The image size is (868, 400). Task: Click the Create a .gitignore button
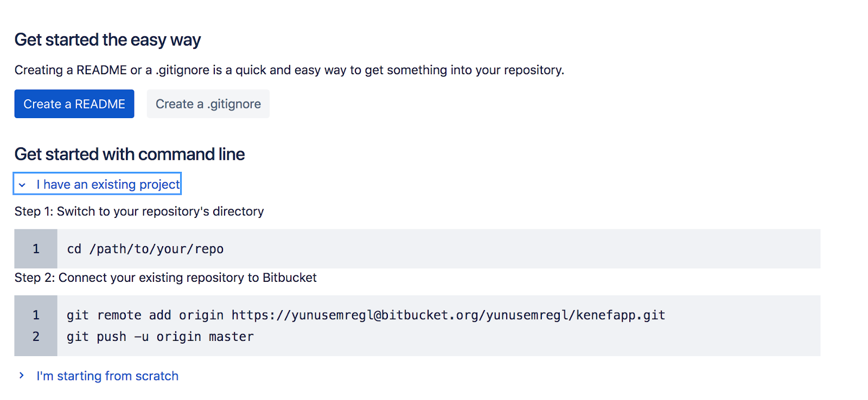tap(208, 104)
